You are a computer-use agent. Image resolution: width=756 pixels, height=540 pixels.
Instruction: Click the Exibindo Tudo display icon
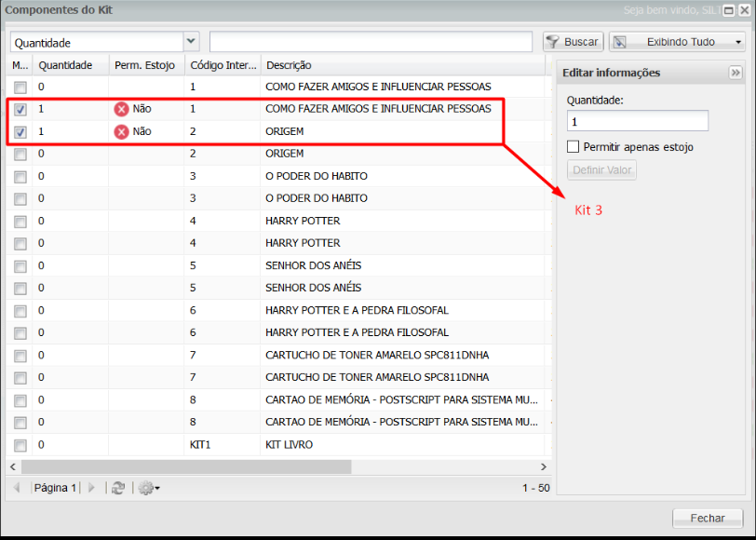pos(620,42)
